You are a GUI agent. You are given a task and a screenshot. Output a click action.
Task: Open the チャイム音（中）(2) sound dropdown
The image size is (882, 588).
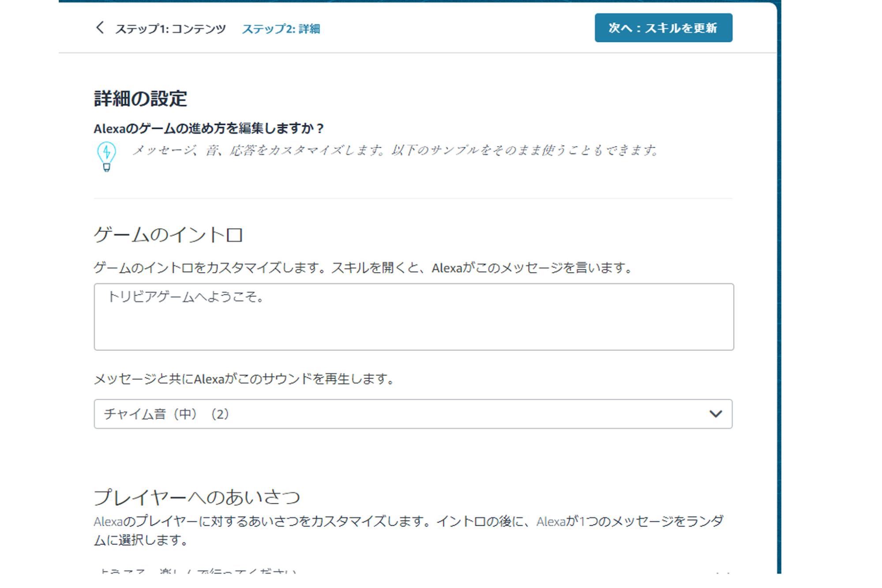click(413, 414)
